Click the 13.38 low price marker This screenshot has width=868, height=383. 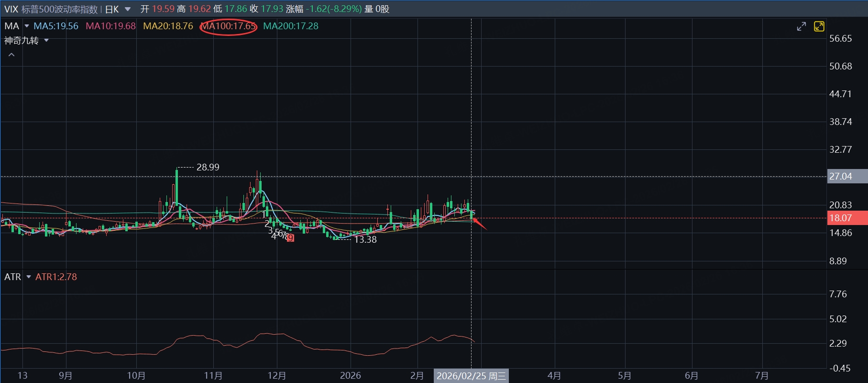(365, 239)
